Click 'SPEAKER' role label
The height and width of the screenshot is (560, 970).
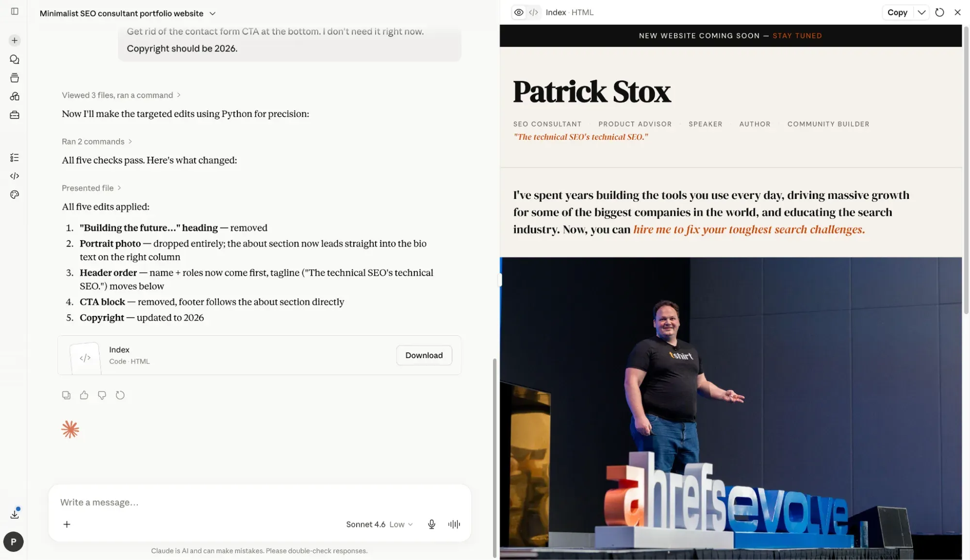(x=705, y=124)
